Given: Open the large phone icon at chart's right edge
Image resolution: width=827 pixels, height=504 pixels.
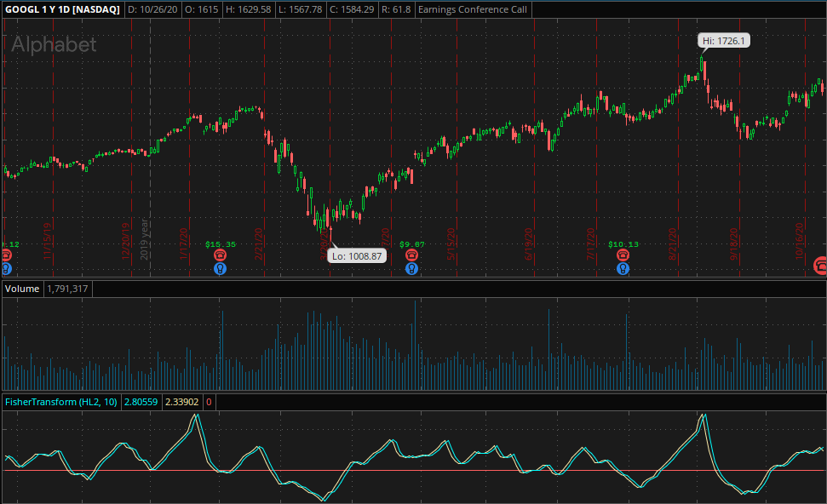Looking at the screenshot, I should [820, 265].
